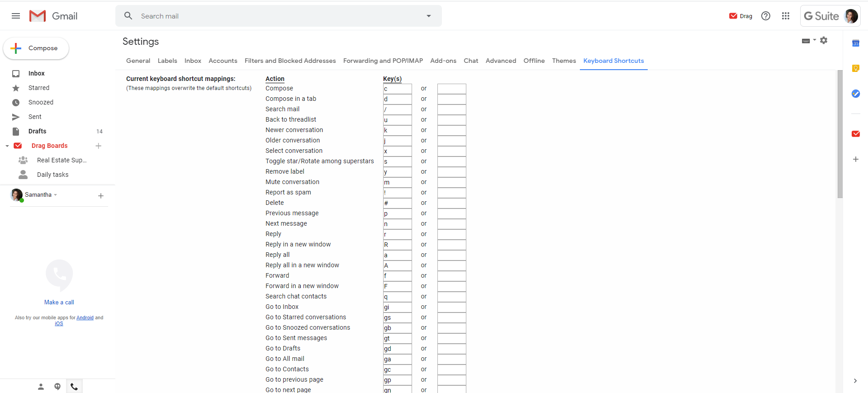Image resolution: width=868 pixels, height=393 pixels.
Task: Switch to Hangouts phone calls icon
Action: (74, 387)
